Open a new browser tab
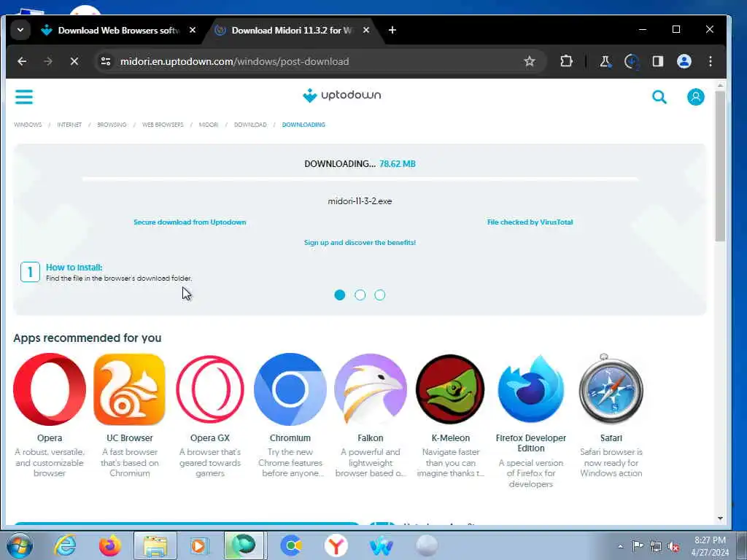The height and width of the screenshot is (560, 747). pyautogui.click(x=392, y=30)
